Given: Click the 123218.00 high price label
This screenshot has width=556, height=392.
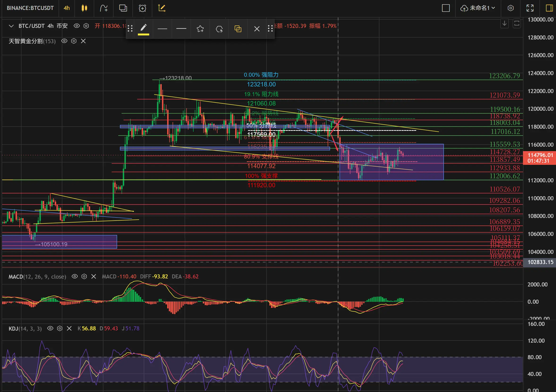Looking at the screenshot, I should pyautogui.click(x=176, y=78).
